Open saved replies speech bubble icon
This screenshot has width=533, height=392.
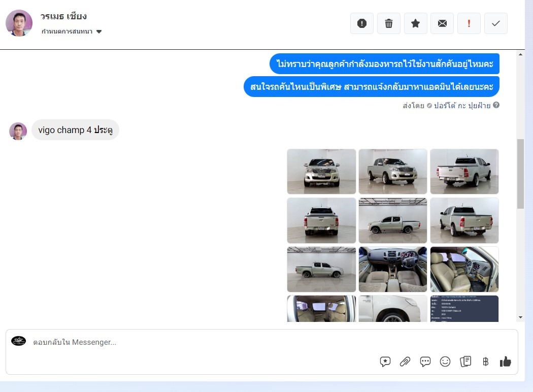coord(425,362)
